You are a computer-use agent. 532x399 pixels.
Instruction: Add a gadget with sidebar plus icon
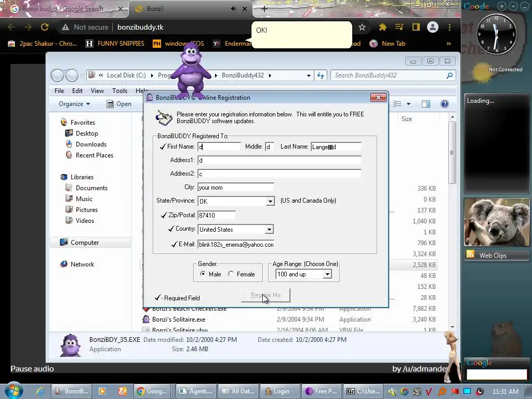[x=501, y=6]
